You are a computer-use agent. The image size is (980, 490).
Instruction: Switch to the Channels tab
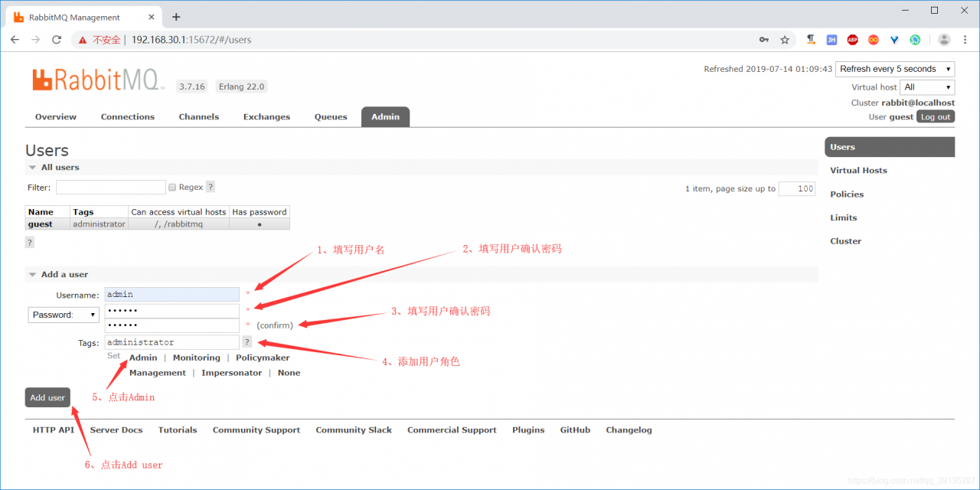(199, 117)
